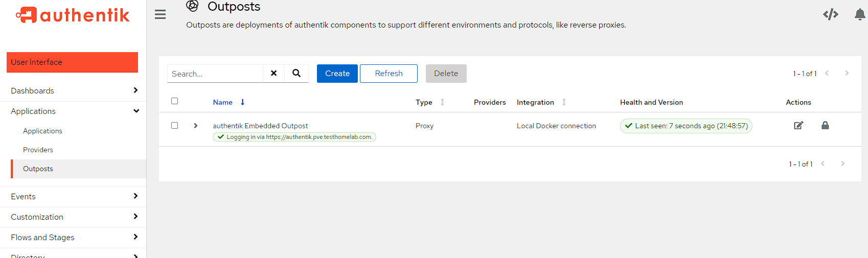The image size is (868, 258).
Task: Click the authentik logo
Action: 73,15
